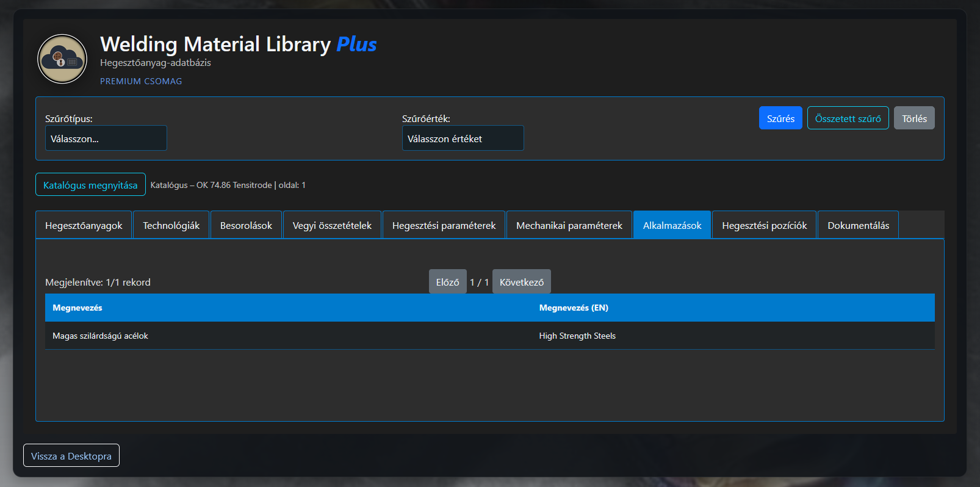Open the Hegesztési paraméterek tab
Screen dimensions: 980x487
pyautogui.click(x=444, y=225)
